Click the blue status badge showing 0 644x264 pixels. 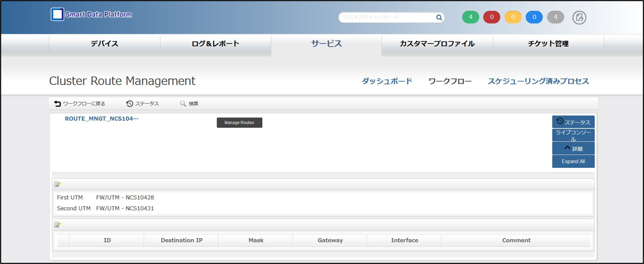pyautogui.click(x=534, y=17)
